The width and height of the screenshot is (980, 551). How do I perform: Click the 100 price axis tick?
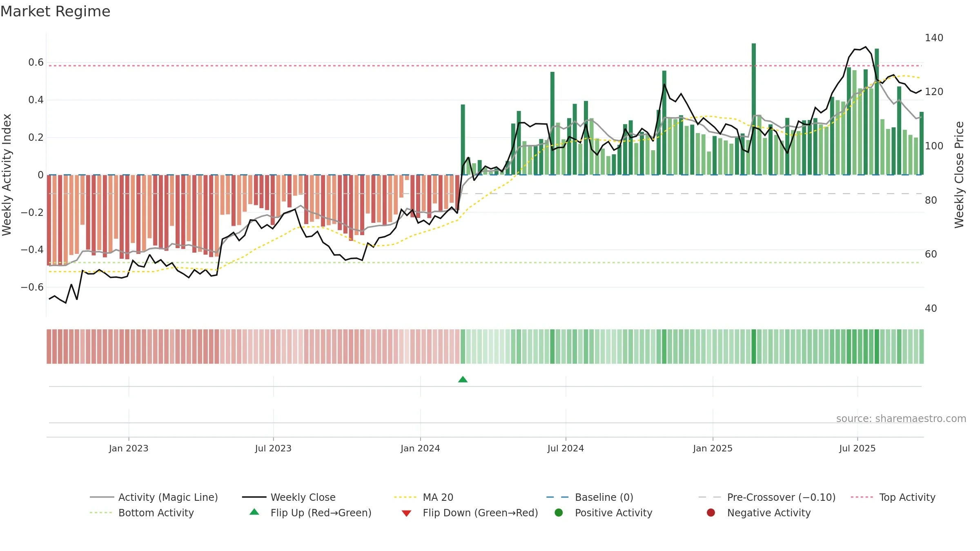[x=934, y=146]
